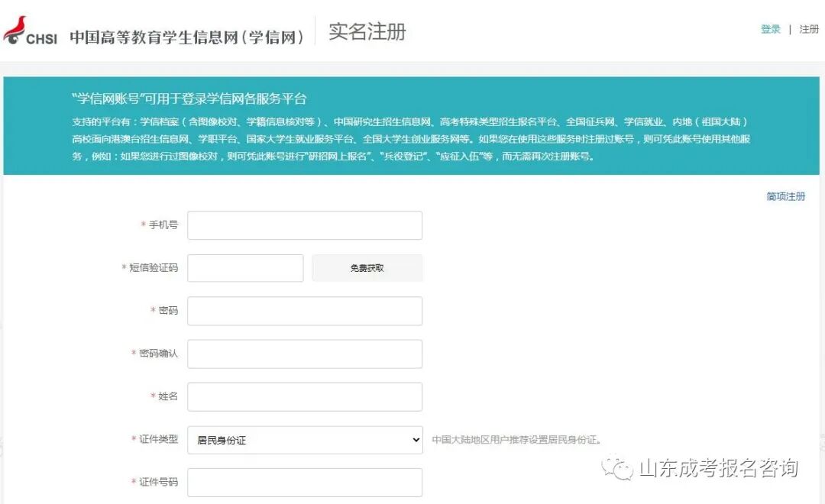Focus the 短信验证码 input field
This screenshot has width=825, height=504.
pyautogui.click(x=245, y=268)
